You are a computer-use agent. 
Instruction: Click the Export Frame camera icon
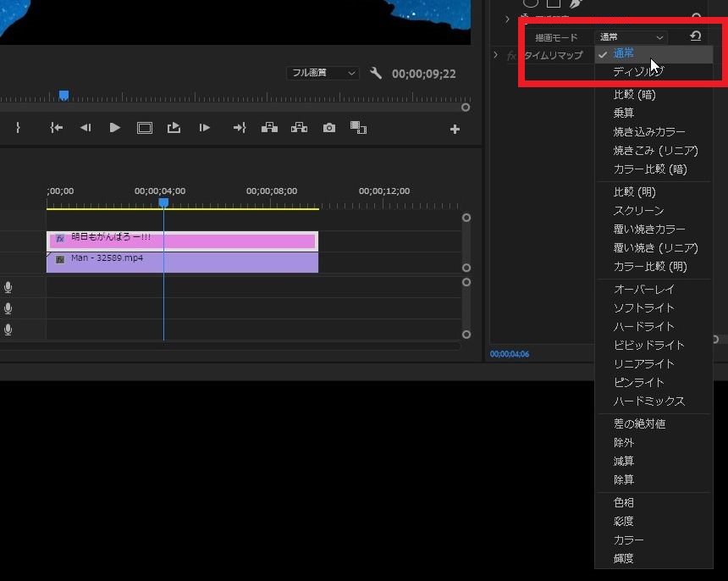(329, 128)
